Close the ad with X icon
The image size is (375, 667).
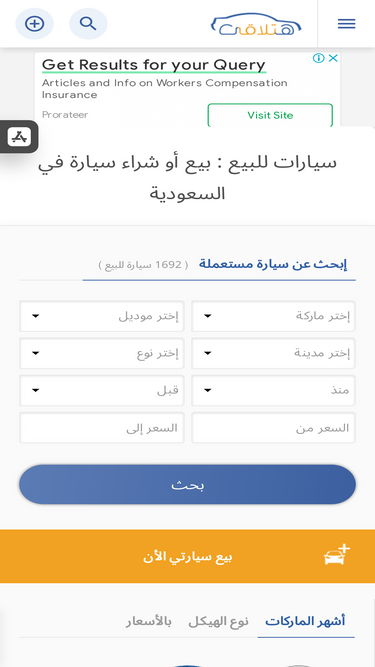click(333, 58)
